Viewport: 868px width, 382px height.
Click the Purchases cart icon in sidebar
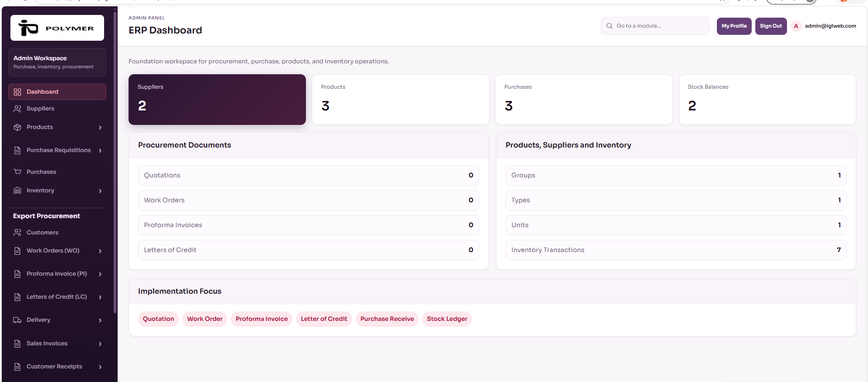point(17,172)
